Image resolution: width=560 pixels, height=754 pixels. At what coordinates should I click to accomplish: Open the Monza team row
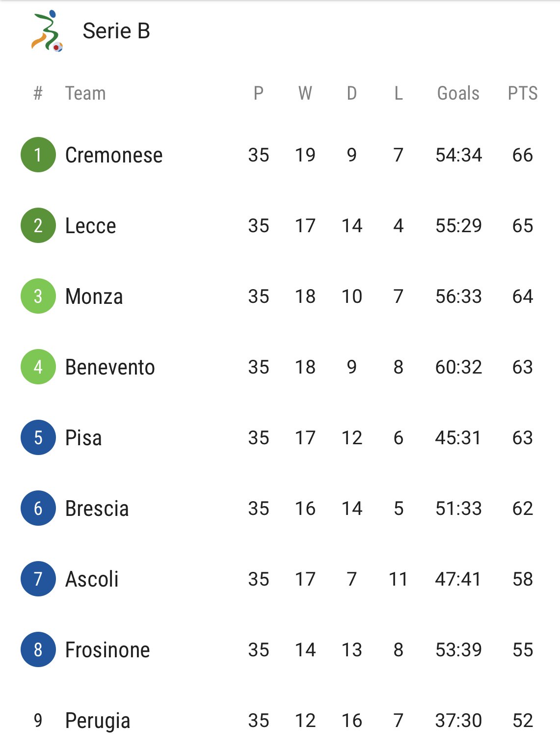point(280,296)
